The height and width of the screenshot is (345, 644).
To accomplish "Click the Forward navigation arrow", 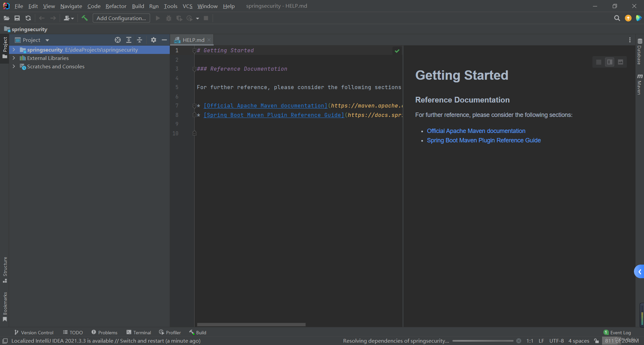I will (x=53, y=18).
